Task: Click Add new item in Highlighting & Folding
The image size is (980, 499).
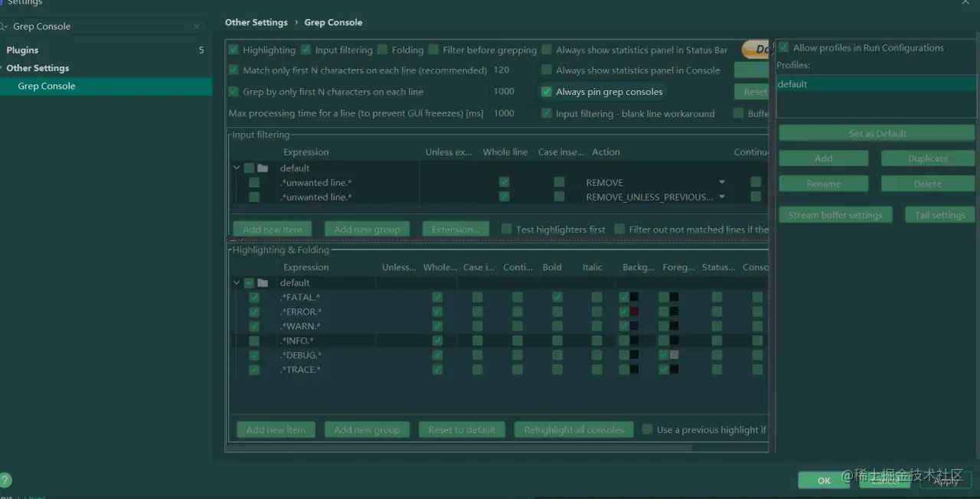Action: [276, 429]
